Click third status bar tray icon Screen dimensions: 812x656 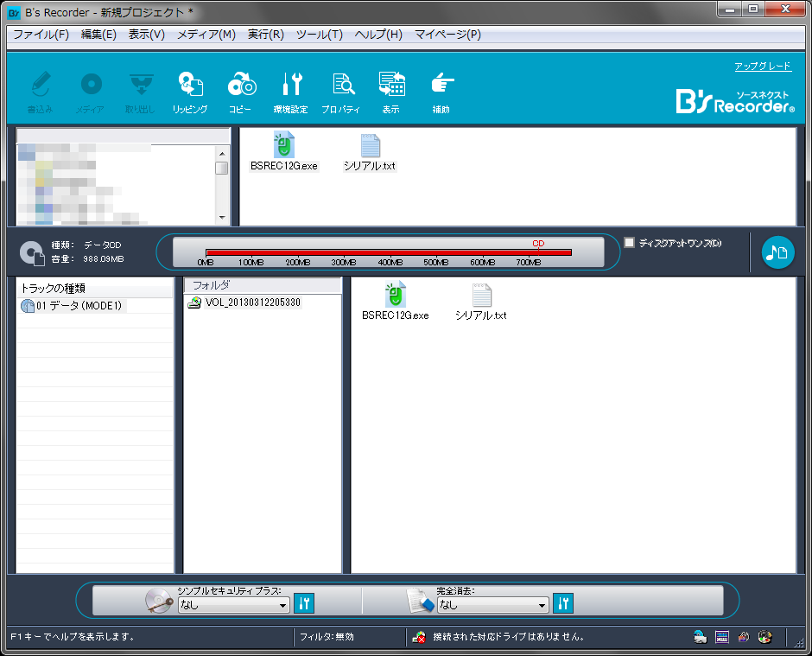744,637
